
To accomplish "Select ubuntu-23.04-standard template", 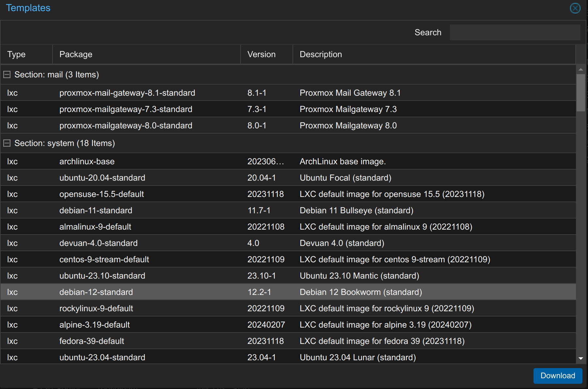I will 288,357.
